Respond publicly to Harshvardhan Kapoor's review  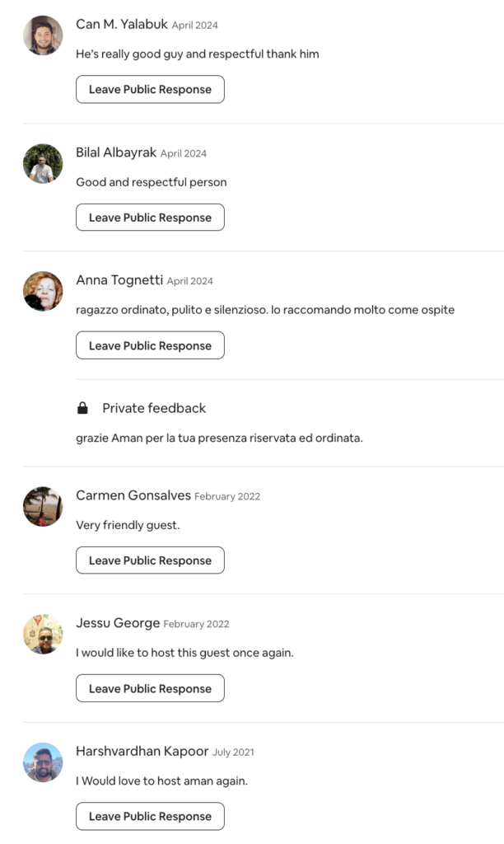coord(150,816)
